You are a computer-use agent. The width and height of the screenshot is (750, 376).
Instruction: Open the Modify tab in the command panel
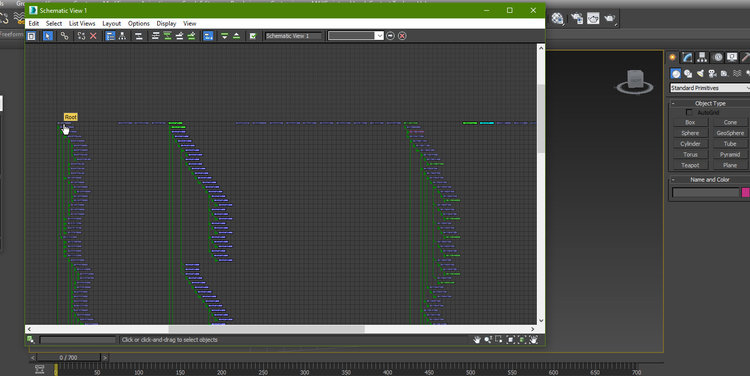[x=687, y=57]
